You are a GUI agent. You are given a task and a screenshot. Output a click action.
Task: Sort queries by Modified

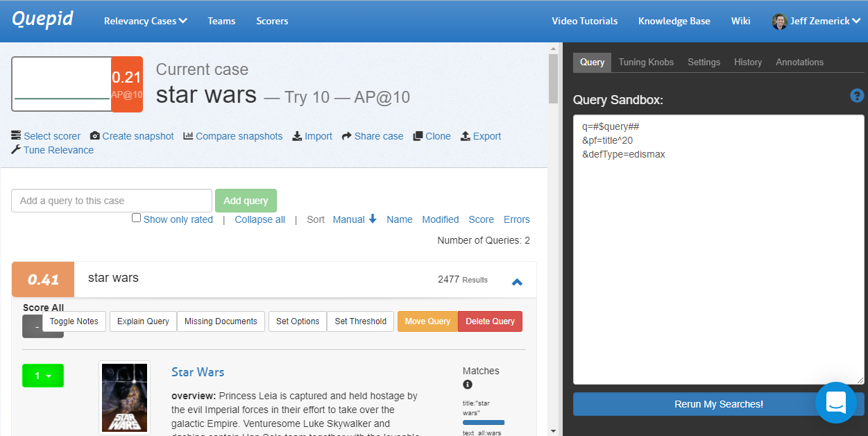click(x=441, y=219)
